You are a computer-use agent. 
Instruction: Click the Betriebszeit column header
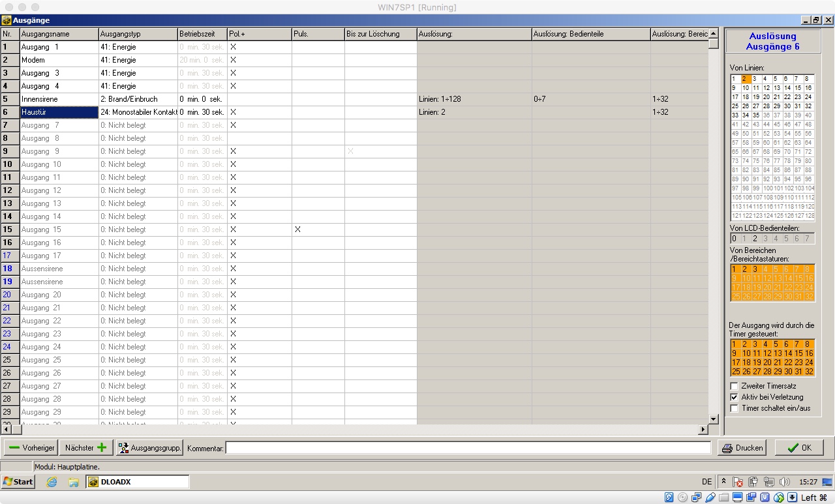pos(202,34)
